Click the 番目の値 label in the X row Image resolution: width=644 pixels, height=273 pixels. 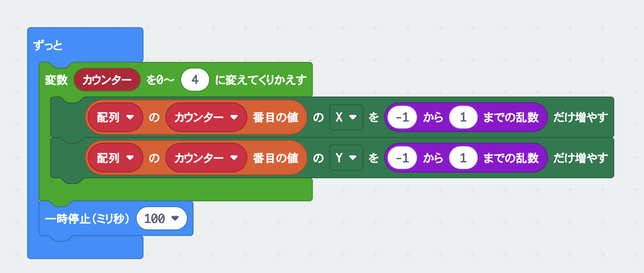[276, 117]
